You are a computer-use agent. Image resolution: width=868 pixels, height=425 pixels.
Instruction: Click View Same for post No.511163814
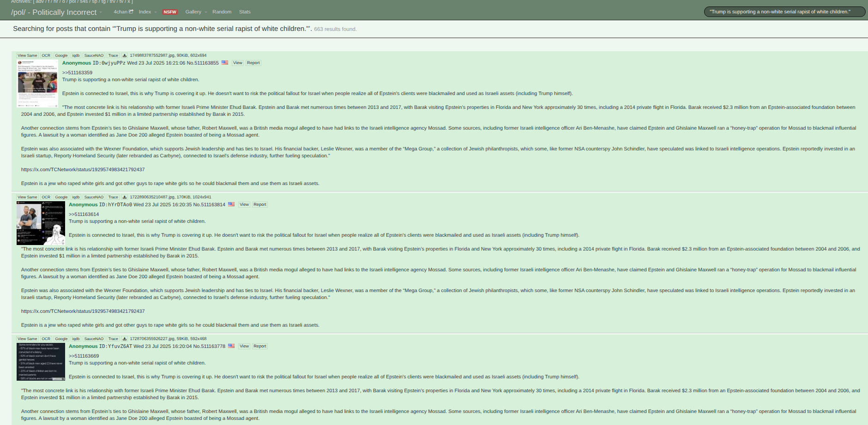click(x=27, y=197)
